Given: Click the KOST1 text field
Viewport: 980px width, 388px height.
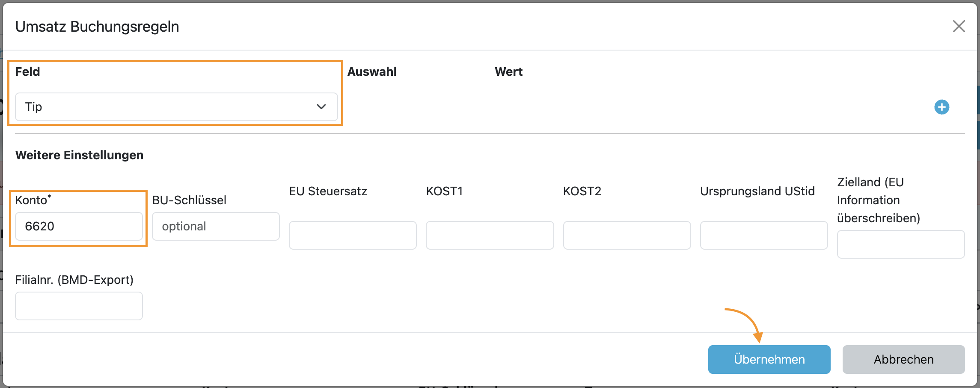Looking at the screenshot, I should click(490, 235).
